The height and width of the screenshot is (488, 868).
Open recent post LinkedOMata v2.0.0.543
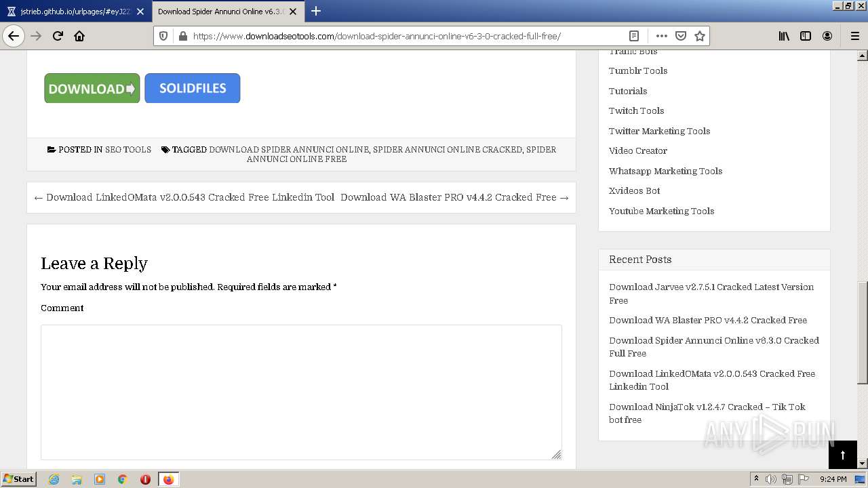click(x=712, y=380)
